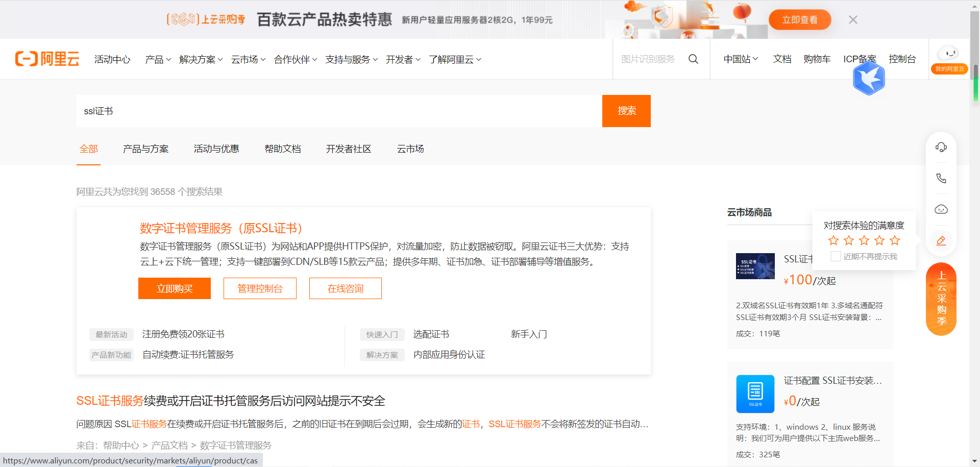Screen dimensions: 980x467
Task: Open the SSL证书服务续费 result title
Action: pyautogui.click(x=231, y=401)
